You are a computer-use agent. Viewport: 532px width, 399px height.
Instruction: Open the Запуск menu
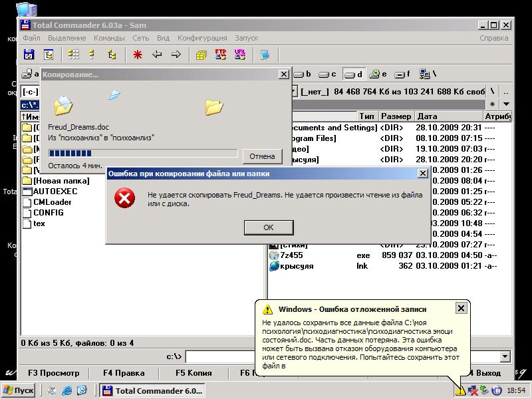[x=247, y=38]
